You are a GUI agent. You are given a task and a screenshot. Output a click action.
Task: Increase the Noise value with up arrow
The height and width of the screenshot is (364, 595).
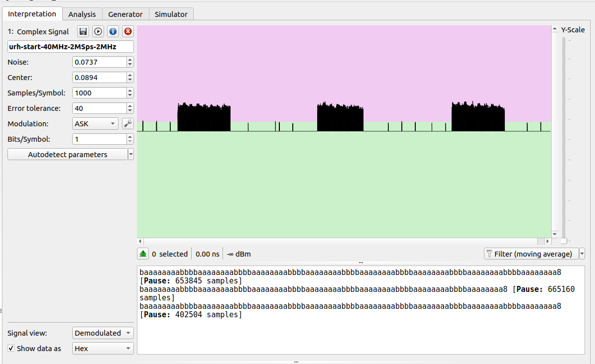130,59
